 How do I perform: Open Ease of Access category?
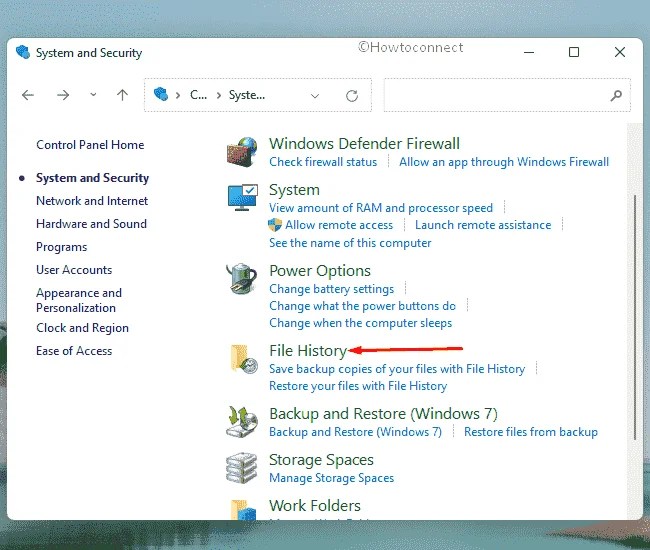pos(74,351)
